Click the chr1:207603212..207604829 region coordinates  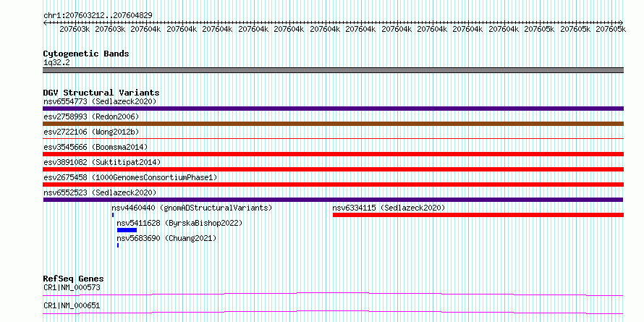pos(98,15)
